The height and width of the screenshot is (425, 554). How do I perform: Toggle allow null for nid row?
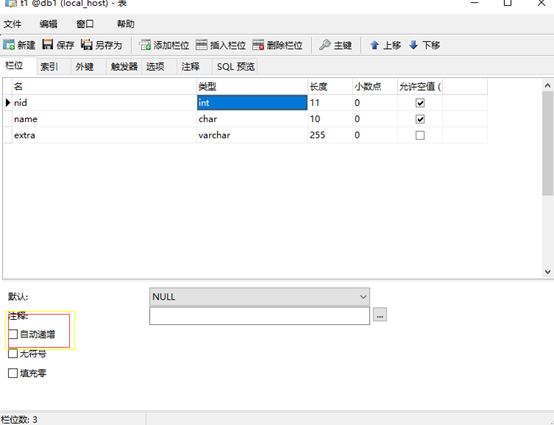click(420, 103)
